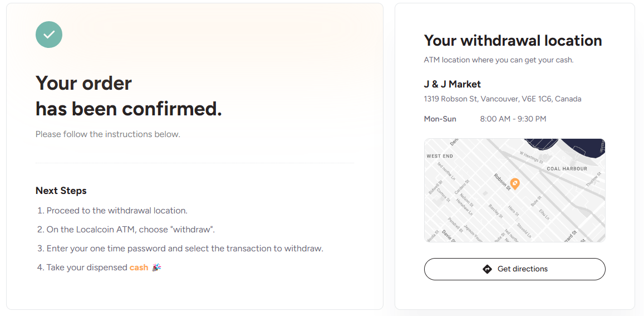Click the 1319 Robson St address
The image size is (644, 316).
[502, 99]
